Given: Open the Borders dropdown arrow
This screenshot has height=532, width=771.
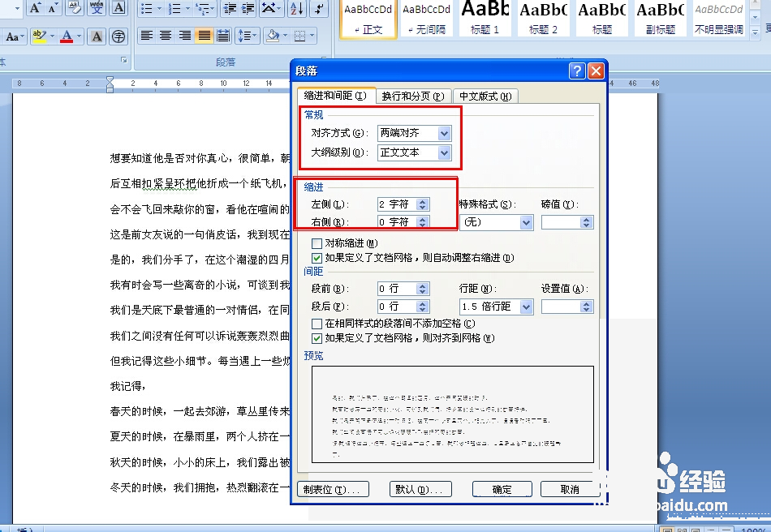Looking at the screenshot, I should click(312, 36).
